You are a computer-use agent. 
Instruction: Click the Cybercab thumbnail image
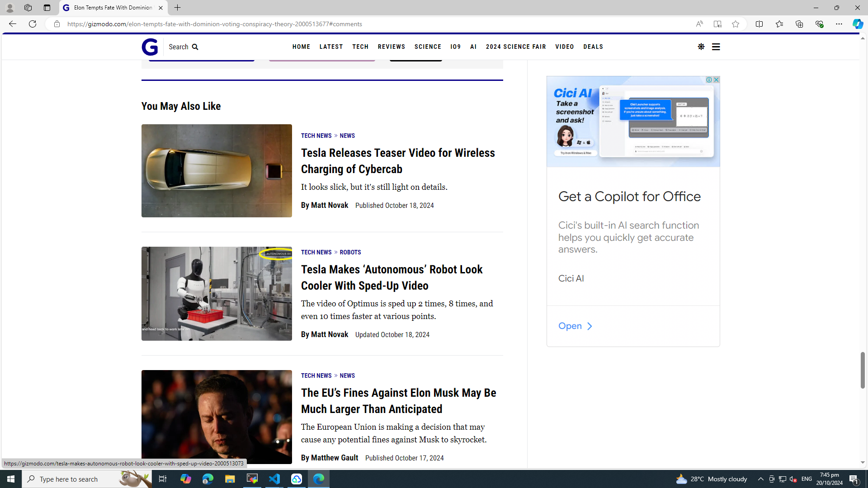[x=217, y=171]
